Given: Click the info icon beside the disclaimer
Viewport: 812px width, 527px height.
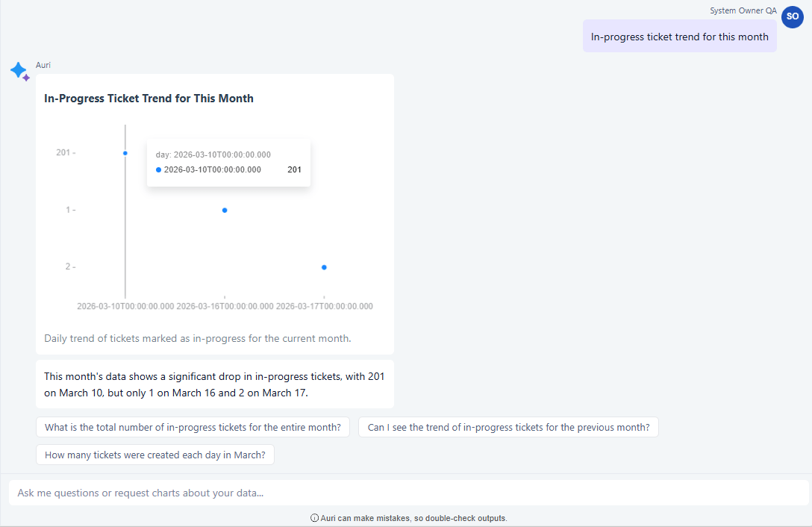Looking at the screenshot, I should coord(314,518).
